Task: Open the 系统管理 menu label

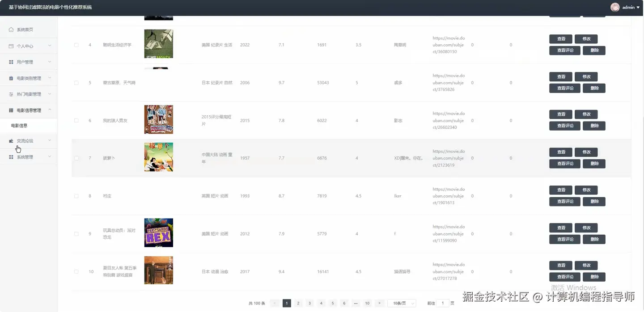Action: (x=25, y=157)
